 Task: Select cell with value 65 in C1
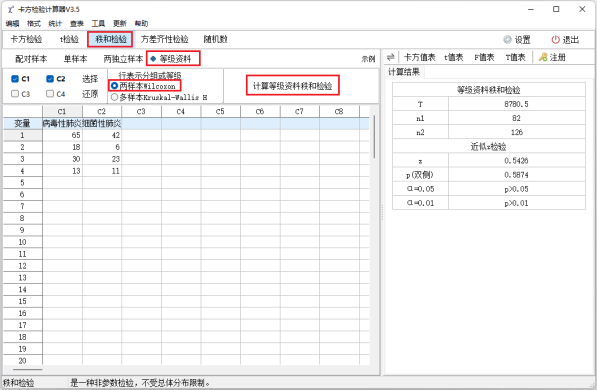tap(62, 135)
